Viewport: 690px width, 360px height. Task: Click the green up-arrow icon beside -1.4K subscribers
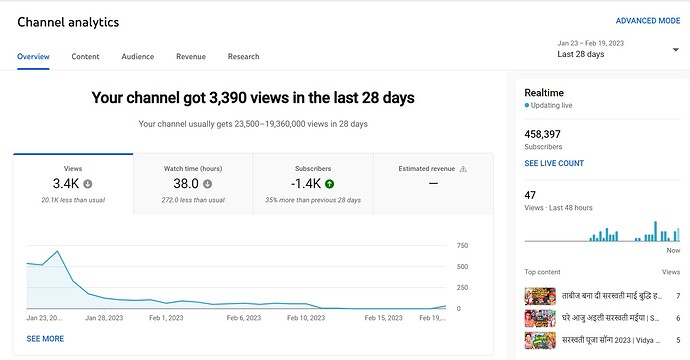click(329, 184)
